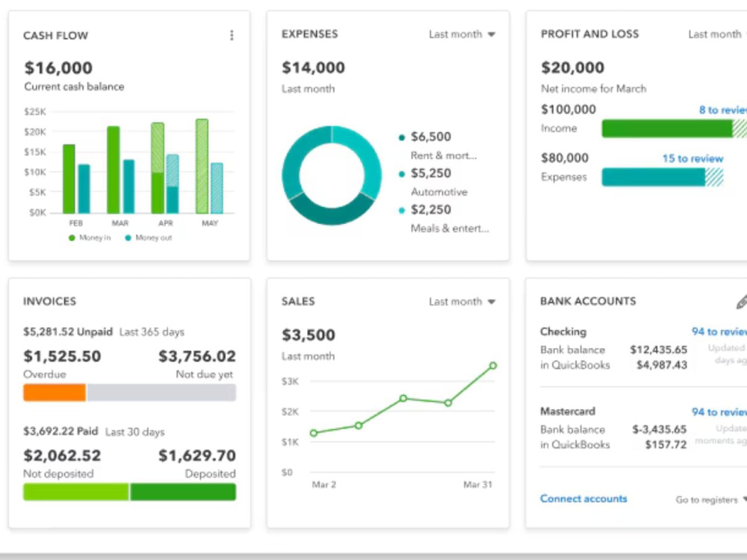Image resolution: width=747 pixels, height=560 pixels.
Task: Select the $6,500 Rent & mortgage legend entry
Action: point(437,146)
